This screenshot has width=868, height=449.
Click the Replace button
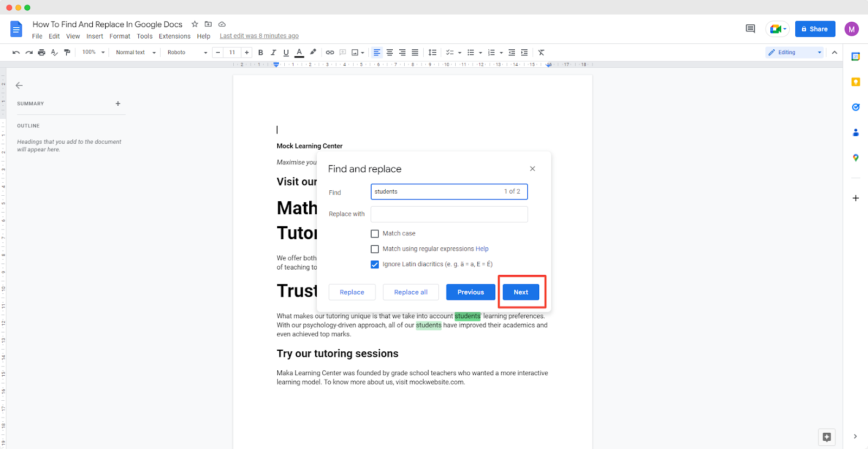[x=352, y=292]
